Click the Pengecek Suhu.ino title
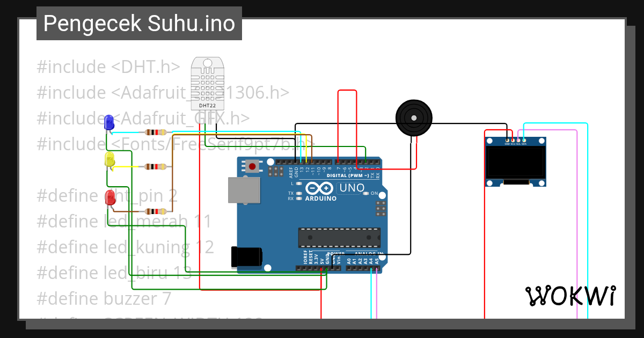This screenshot has height=338, width=644. (x=138, y=23)
